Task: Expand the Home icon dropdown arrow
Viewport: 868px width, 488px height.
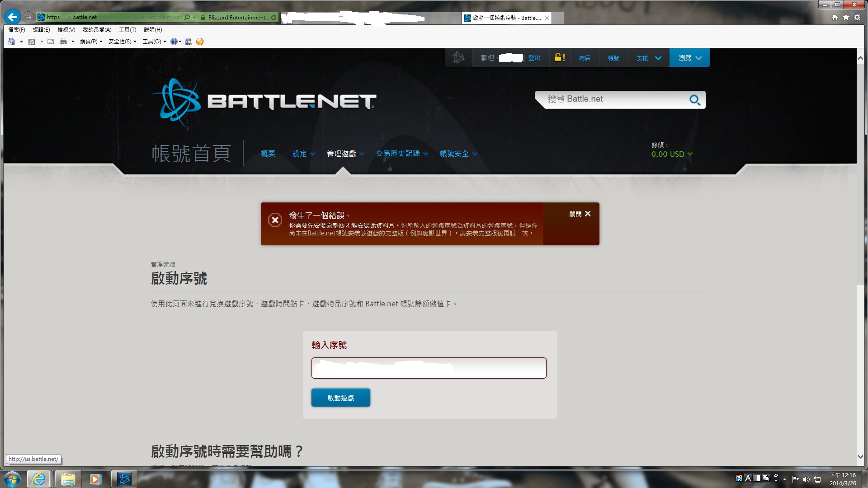Action: tap(21, 42)
